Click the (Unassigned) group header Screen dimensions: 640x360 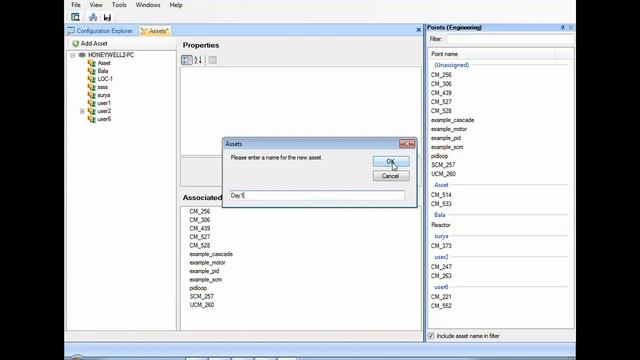(451, 65)
